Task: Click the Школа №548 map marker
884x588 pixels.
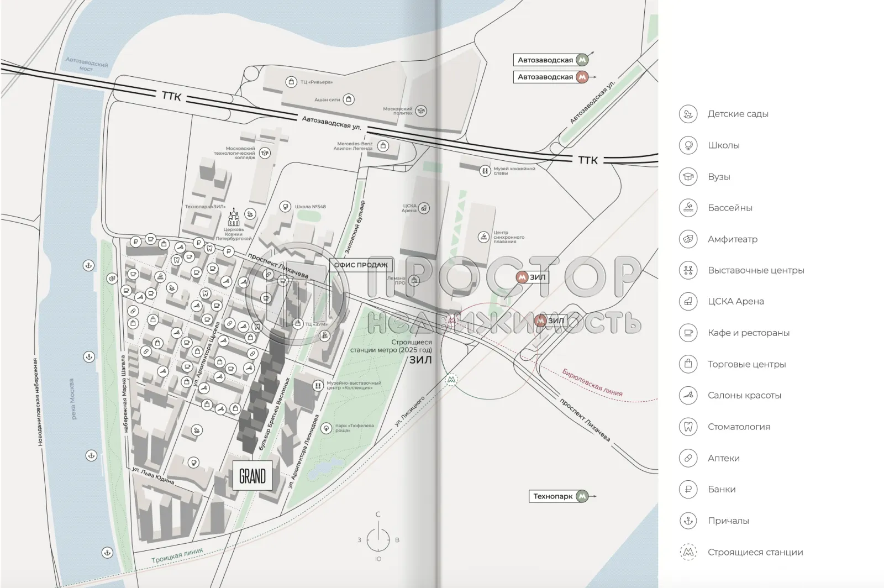Action: [285, 205]
